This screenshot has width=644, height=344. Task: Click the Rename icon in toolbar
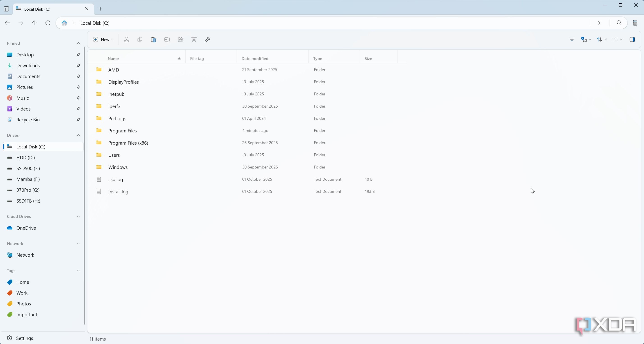[167, 39]
